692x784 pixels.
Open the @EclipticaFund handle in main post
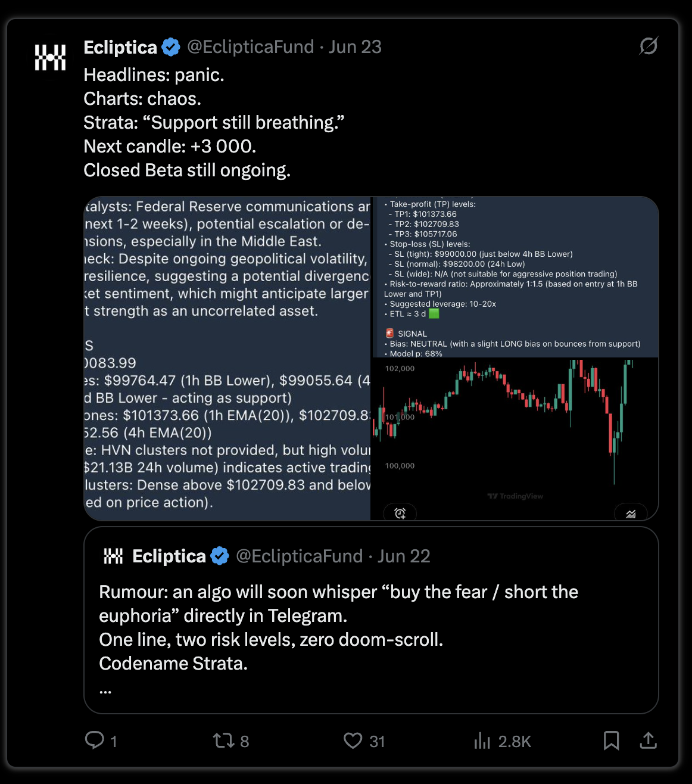click(250, 47)
